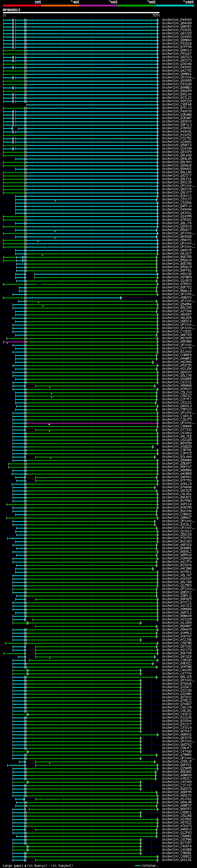Click the hit label UniRef100_Q9SM55

click(x=177, y=81)
